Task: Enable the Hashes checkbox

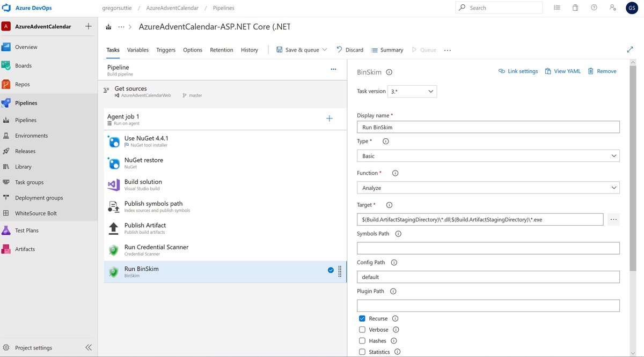Action: point(362,341)
